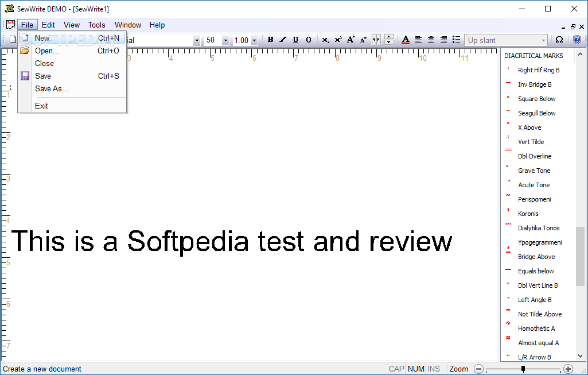Screen dimensions: 588x375
Task: Choose Save As... from the File menu
Action: pos(72,88)
